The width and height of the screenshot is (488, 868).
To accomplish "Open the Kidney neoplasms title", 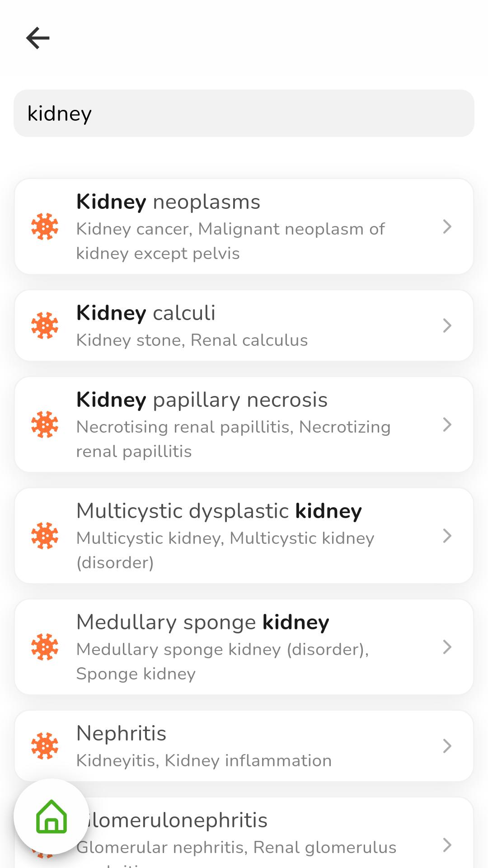I will [168, 202].
